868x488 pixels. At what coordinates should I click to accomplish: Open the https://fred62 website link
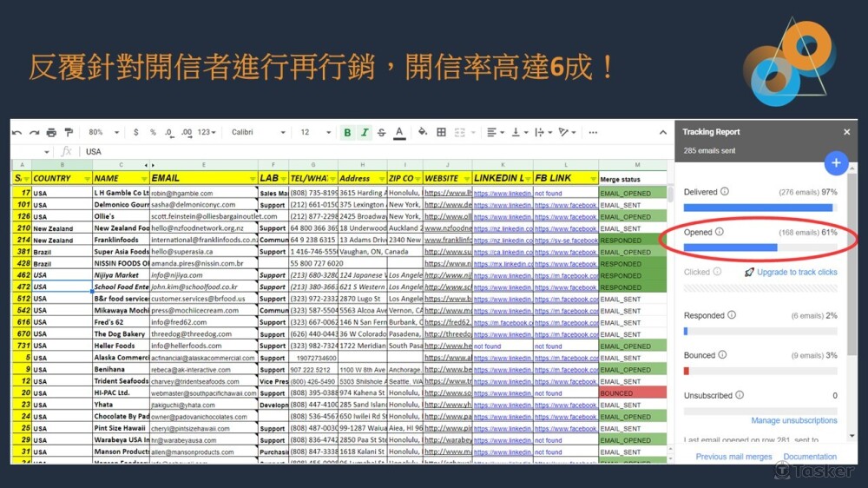(447, 322)
